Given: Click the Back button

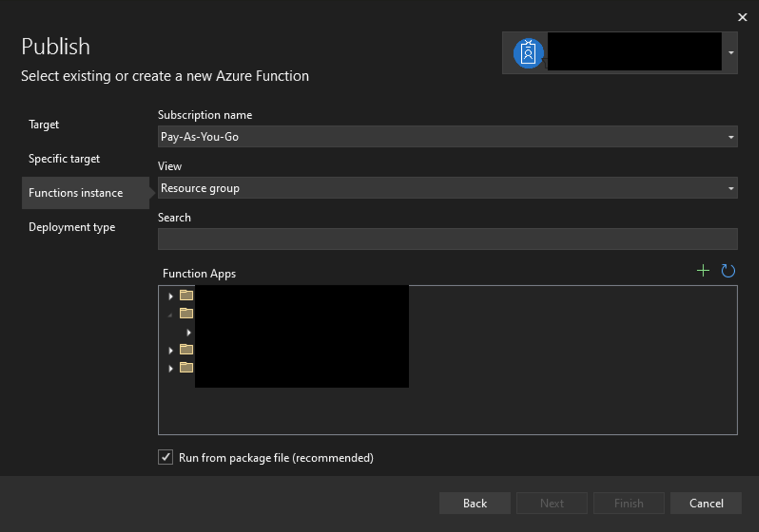Looking at the screenshot, I should (475, 503).
